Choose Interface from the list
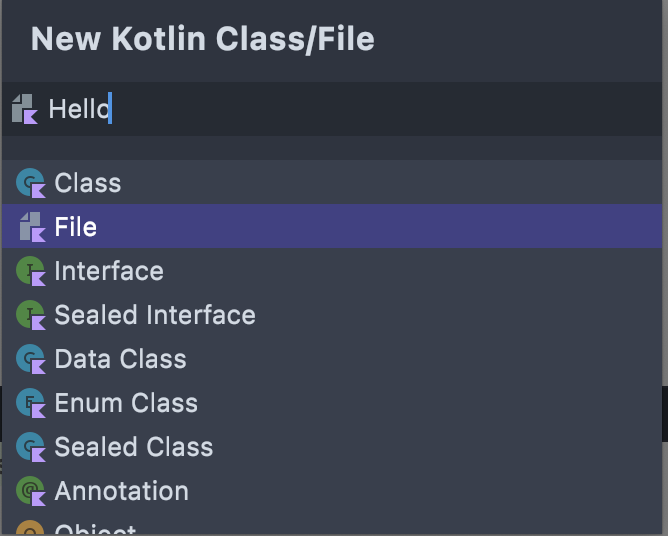Viewport: 668px width, 536px height. coord(332,271)
